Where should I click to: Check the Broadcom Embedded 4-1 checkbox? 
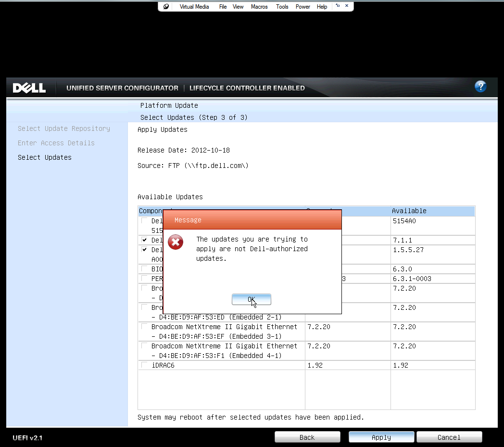tap(144, 346)
